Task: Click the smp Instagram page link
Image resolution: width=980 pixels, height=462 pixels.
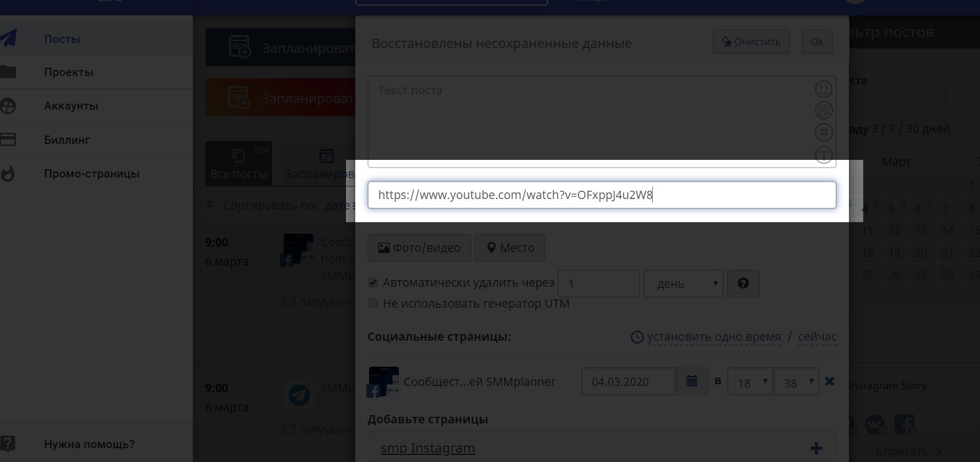Action: tap(427, 448)
